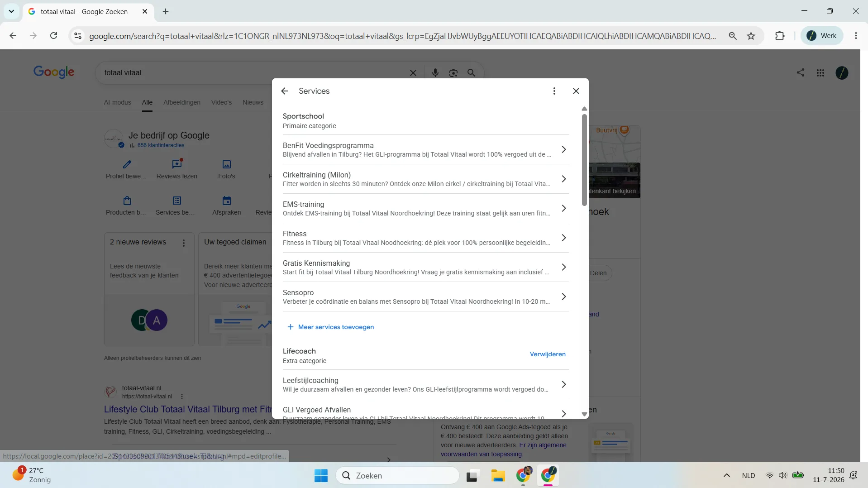Open algemene voorwaarden van toepassing link
This screenshot has width=868, height=488.
482,454
